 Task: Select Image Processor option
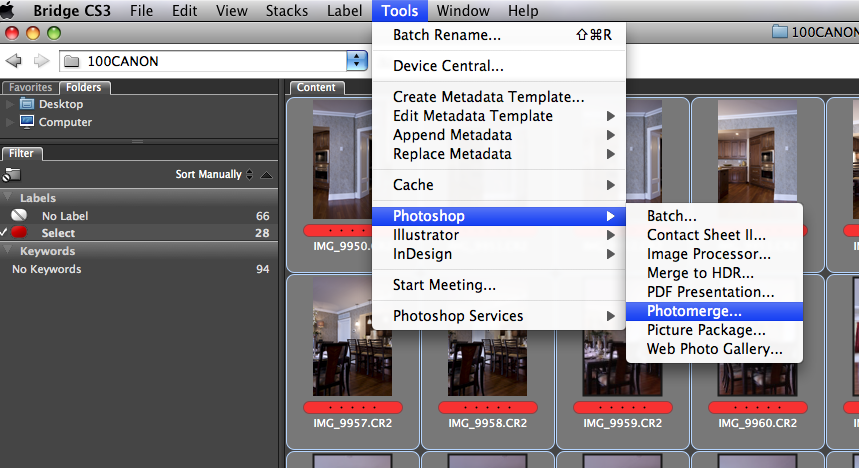[x=714, y=254]
